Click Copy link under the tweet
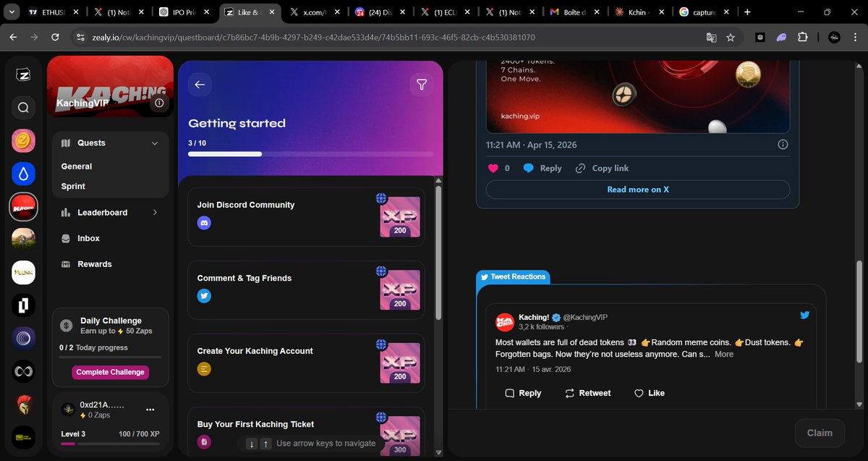 [602, 168]
